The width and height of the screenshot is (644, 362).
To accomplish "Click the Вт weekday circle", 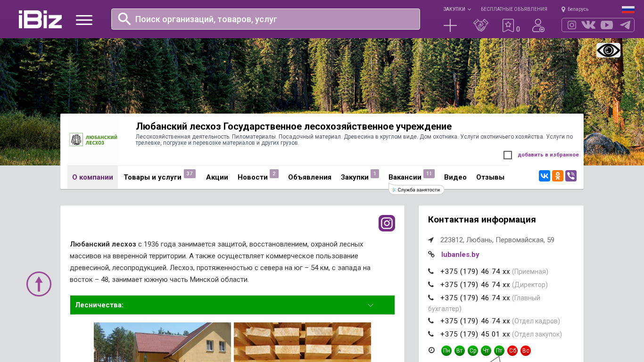I will [460, 351].
